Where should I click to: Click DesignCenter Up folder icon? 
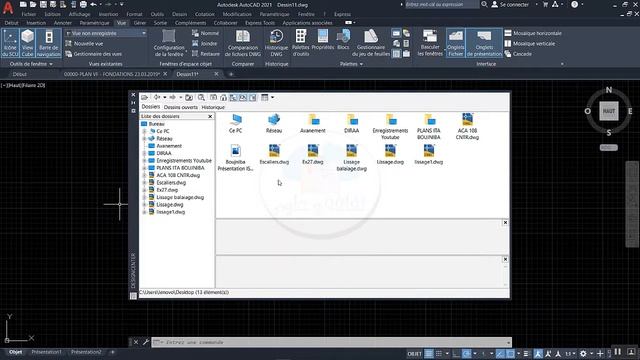pyautogui.click(x=189, y=98)
